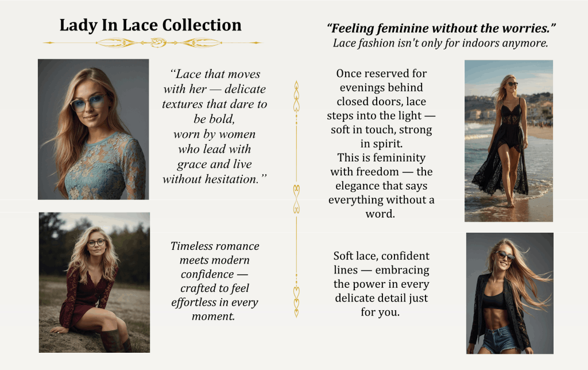Click the middle ornament on the vertical divider
Screen dimensions: 588x370
click(296, 199)
